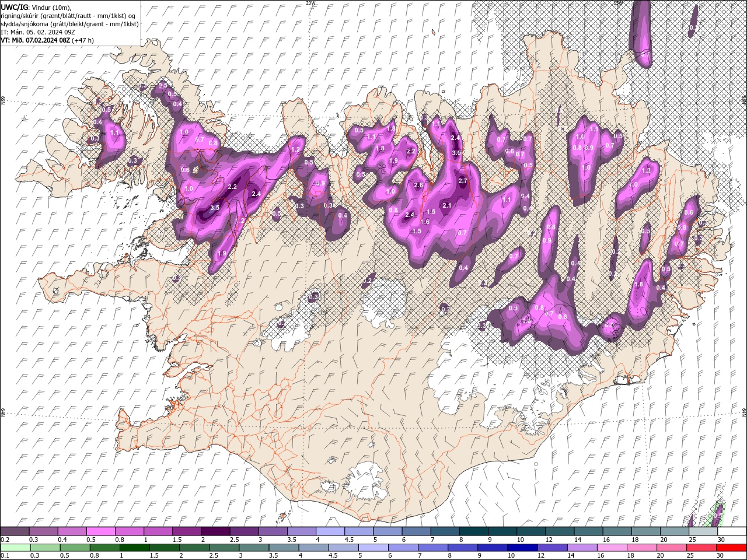Image resolution: width=747 pixels, height=560 pixels.
Task: Click the 'slydda/snjókoma' legend description line
Action: [x=69, y=24]
